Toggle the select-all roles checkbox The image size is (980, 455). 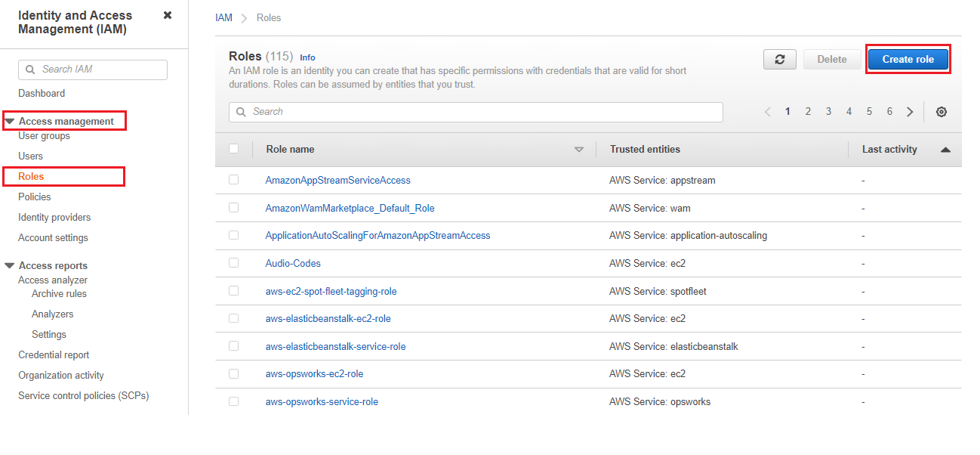point(234,149)
